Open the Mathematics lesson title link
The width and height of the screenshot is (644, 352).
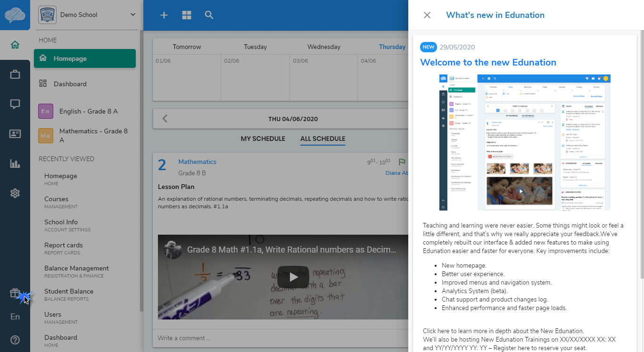click(197, 162)
